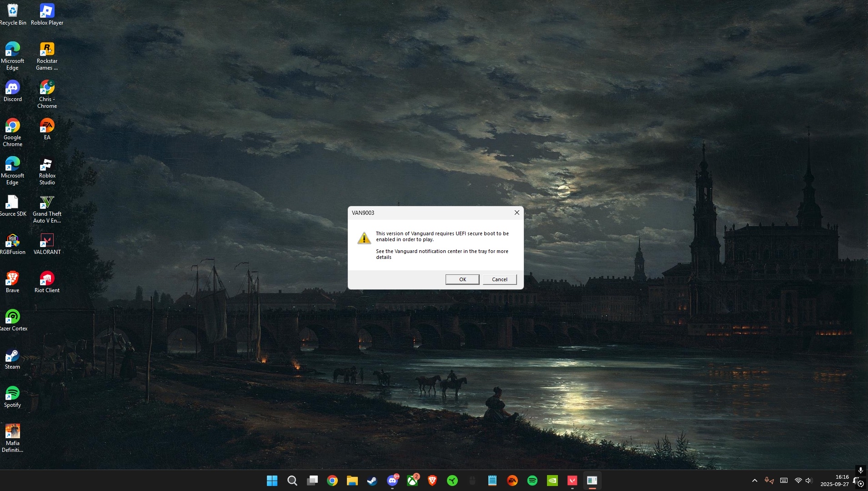
Task: Open volume control from the speaker icon
Action: click(808, 481)
